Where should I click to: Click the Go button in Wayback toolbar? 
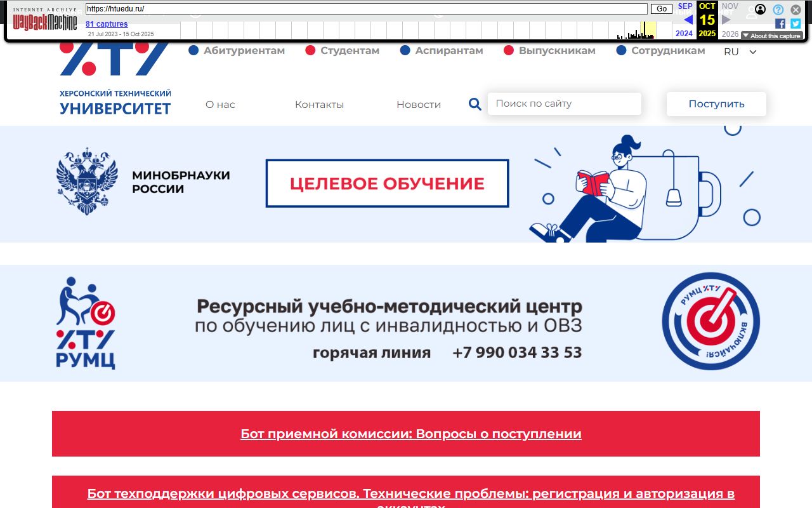tap(662, 9)
